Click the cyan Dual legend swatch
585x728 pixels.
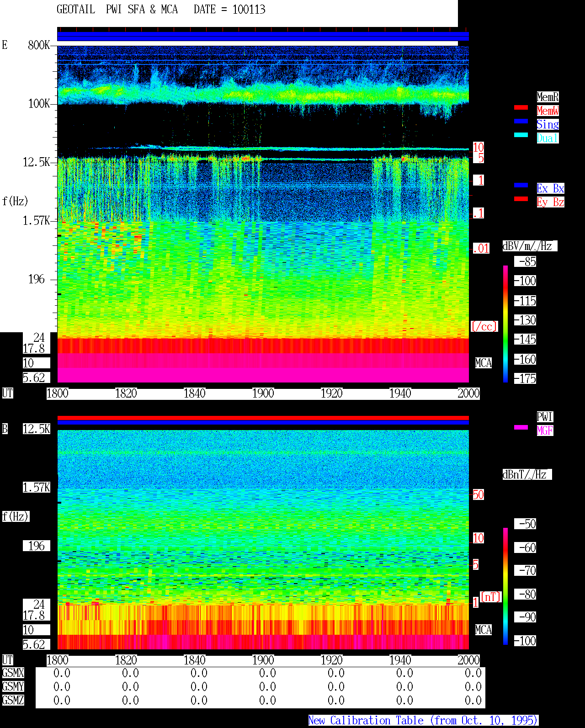(521, 135)
